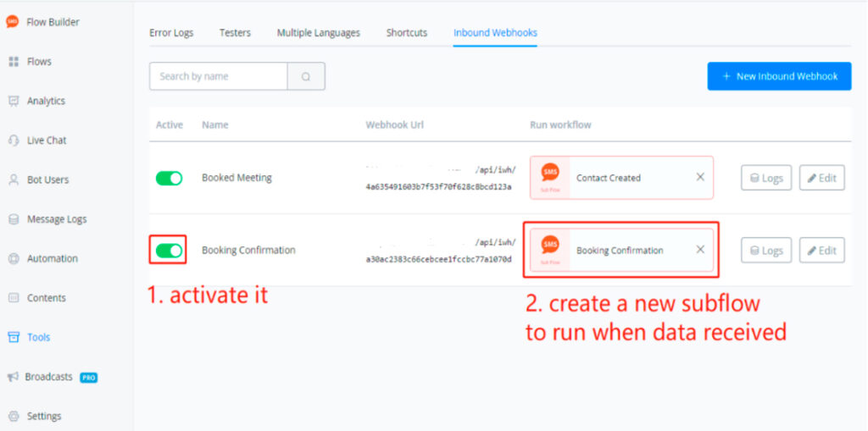Click Booking Confirmation workflow box

(621, 250)
